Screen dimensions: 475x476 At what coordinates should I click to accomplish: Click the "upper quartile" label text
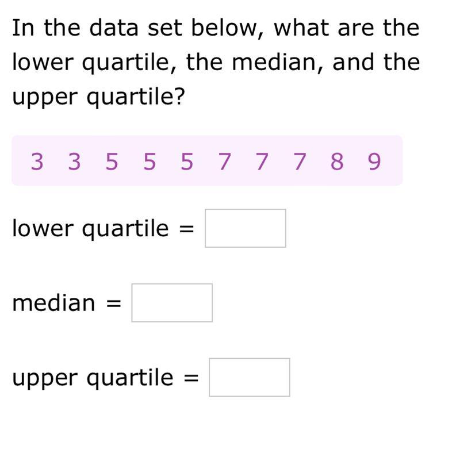tap(93, 378)
